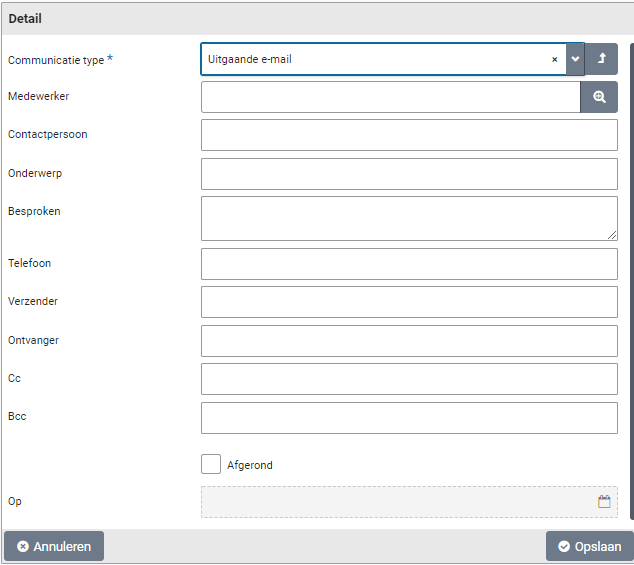Clear the selected Communicatie type value
Screen dimensions: 634x565
(x=554, y=60)
